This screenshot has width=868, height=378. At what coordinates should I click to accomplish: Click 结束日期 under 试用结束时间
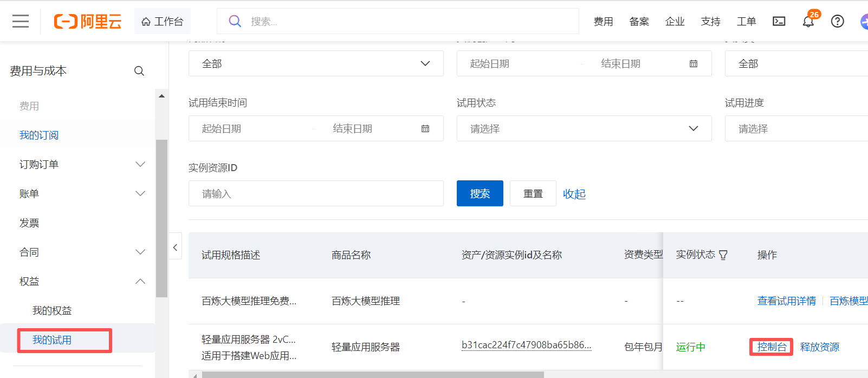353,129
